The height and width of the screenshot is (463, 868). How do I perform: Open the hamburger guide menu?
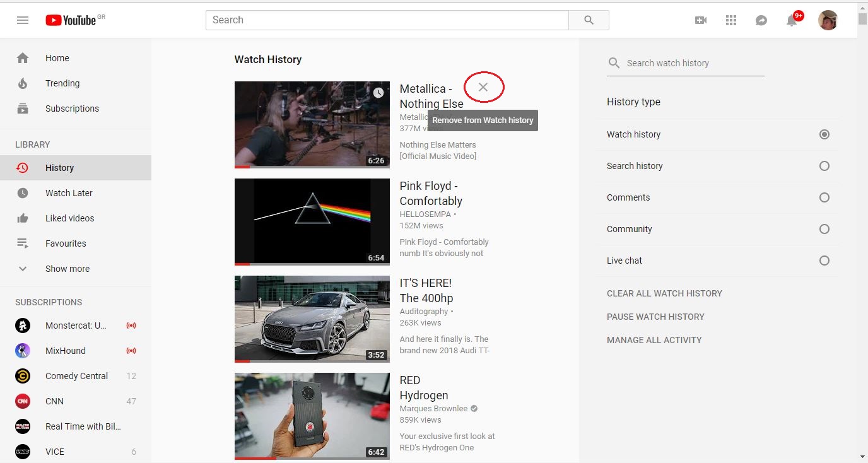coord(23,20)
